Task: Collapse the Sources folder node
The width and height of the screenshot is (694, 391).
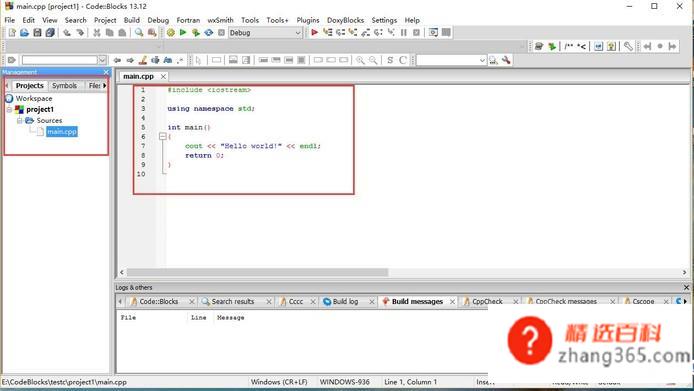Action: (x=19, y=120)
